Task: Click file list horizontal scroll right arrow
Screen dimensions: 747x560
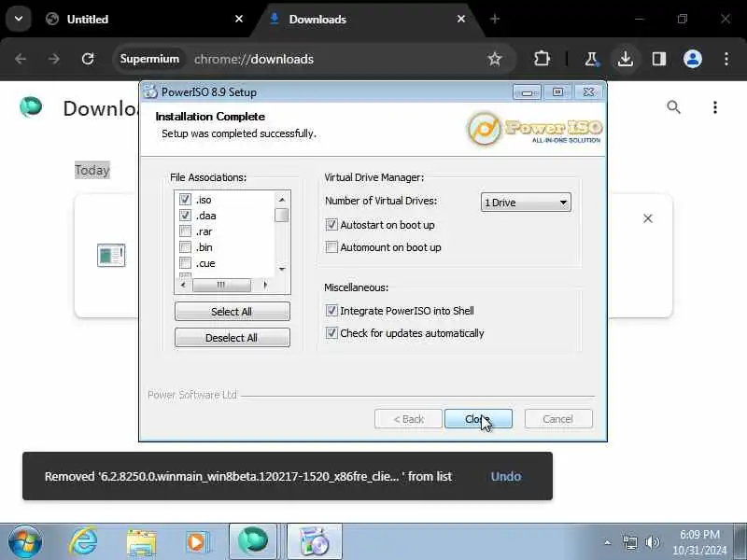Action: tap(265, 285)
